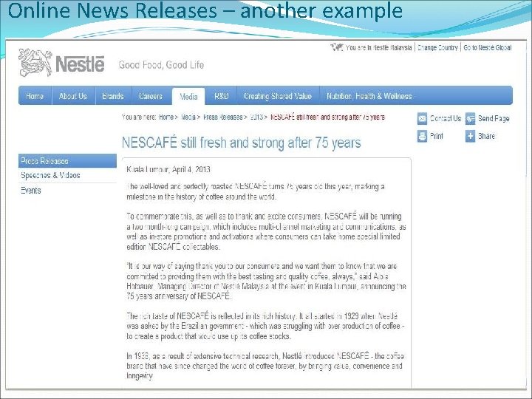Open Nutrition, Health & Wellness tab
This screenshot has height=399, width=532.
(369, 96)
